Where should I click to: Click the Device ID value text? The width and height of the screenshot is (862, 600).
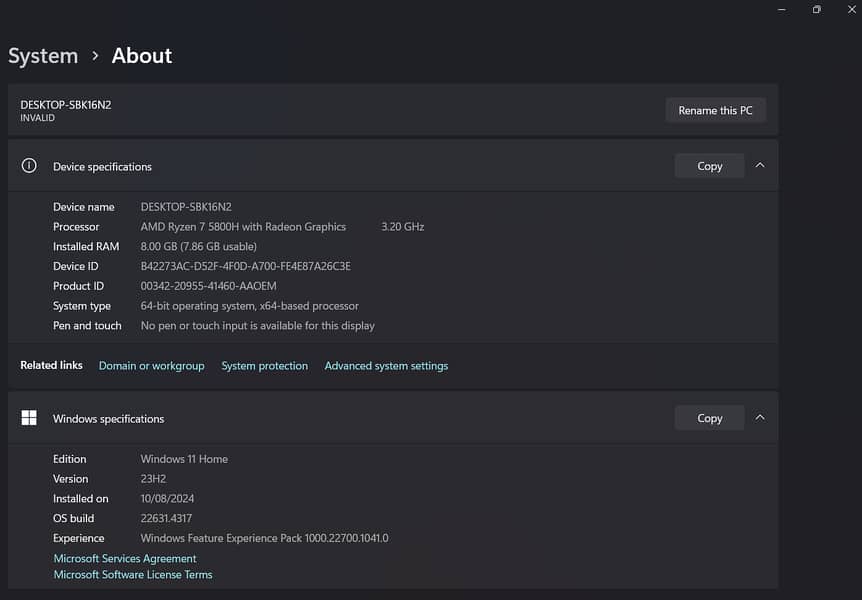click(245, 267)
